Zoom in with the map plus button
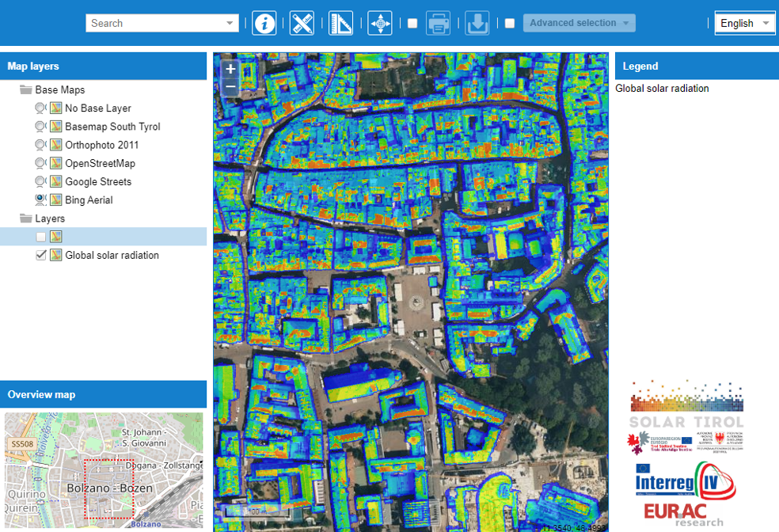 (230, 69)
